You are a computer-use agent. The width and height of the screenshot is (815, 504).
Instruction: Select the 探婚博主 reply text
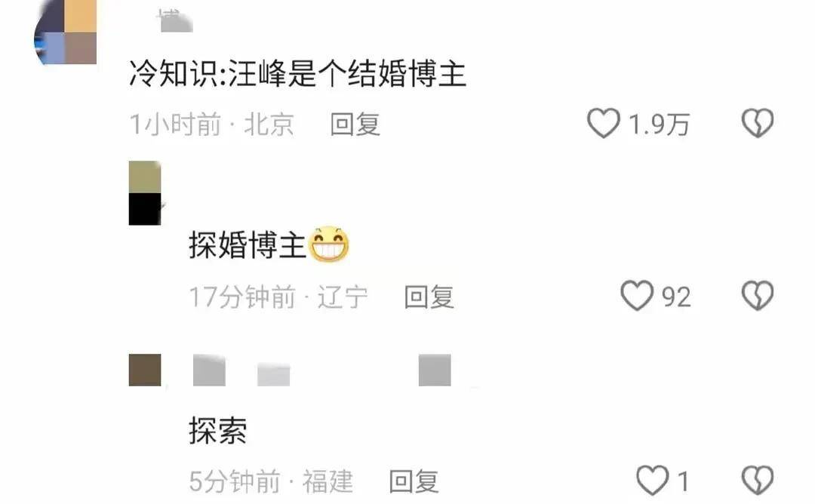point(248,244)
